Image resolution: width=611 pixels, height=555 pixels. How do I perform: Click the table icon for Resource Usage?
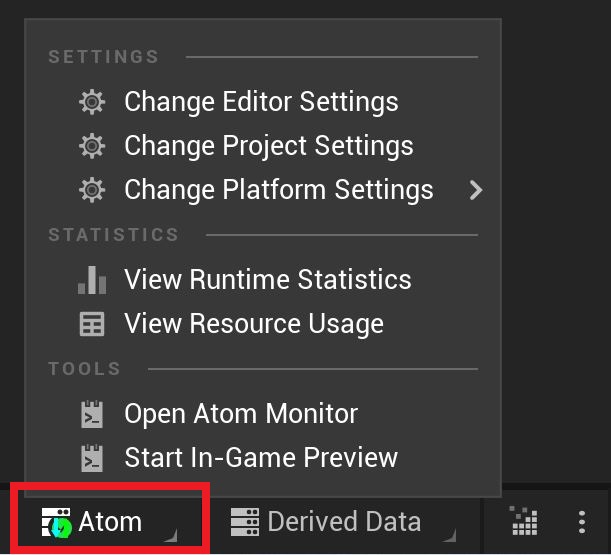point(92,324)
